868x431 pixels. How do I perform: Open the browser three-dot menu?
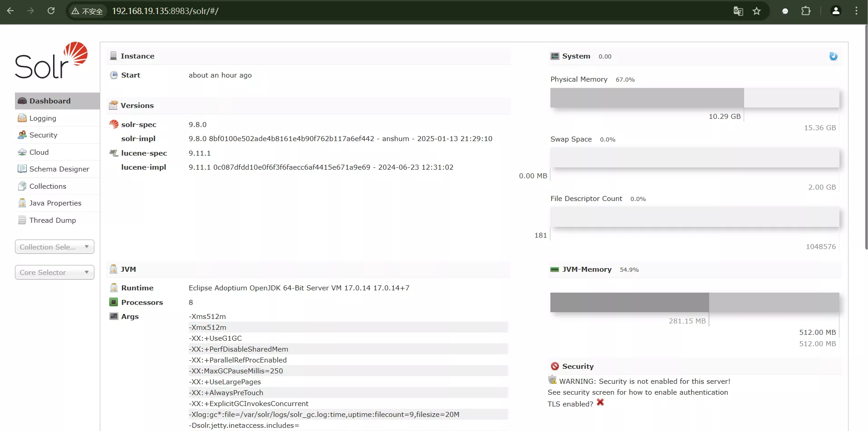pos(856,11)
